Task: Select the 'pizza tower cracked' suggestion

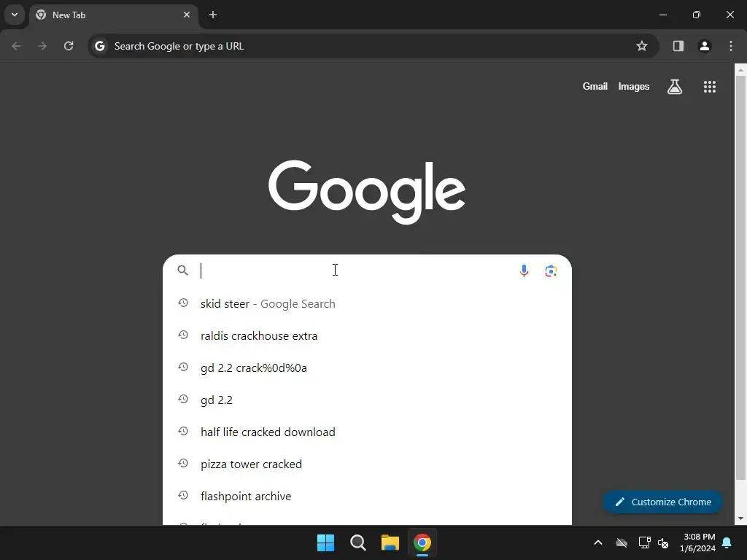Action: [367, 464]
